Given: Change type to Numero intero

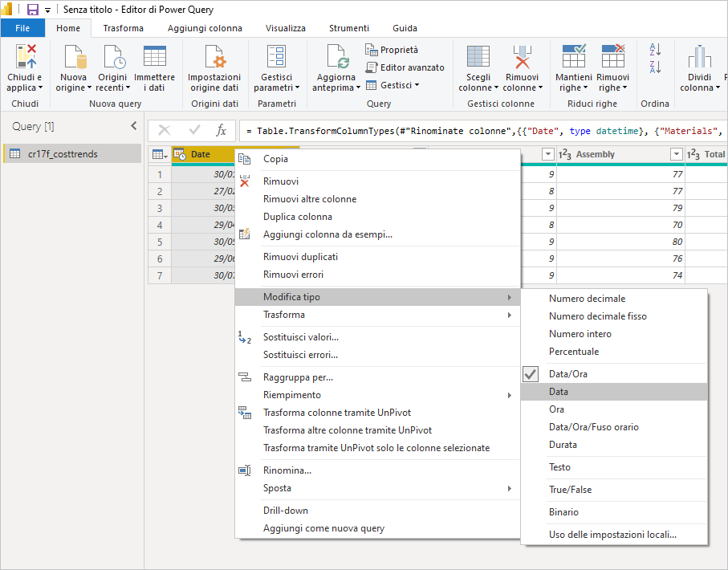Looking at the screenshot, I should tap(614, 333).
